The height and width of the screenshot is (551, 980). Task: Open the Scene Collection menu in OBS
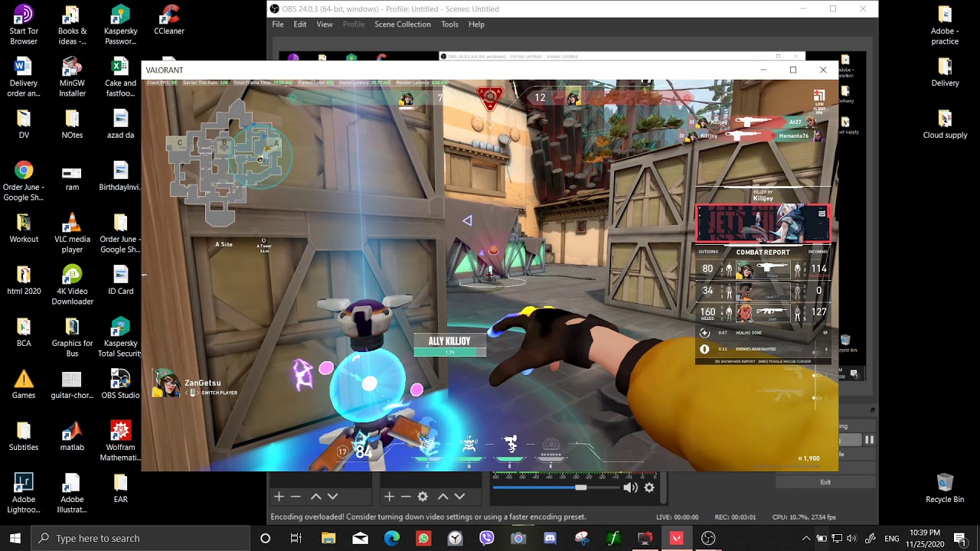tap(403, 24)
